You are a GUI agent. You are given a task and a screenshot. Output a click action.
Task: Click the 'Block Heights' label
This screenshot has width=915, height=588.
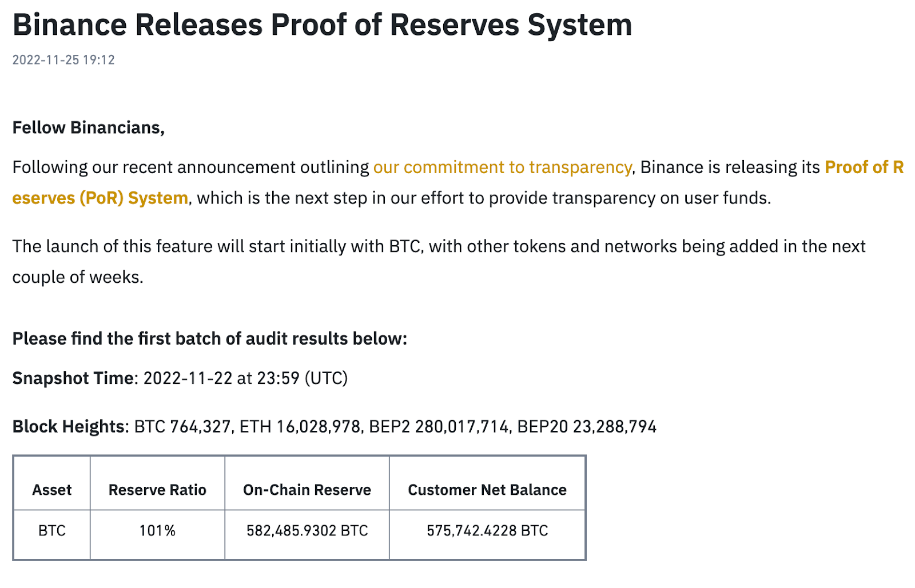[68, 427]
